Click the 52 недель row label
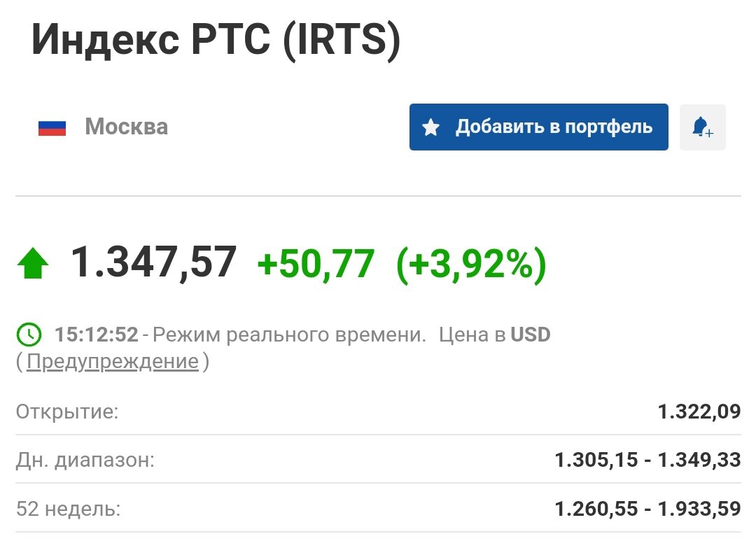756x555 pixels. click(x=69, y=509)
